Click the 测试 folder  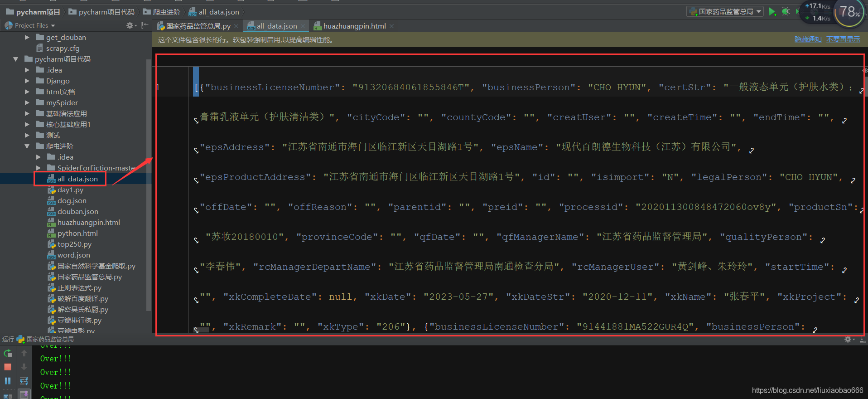48,135
